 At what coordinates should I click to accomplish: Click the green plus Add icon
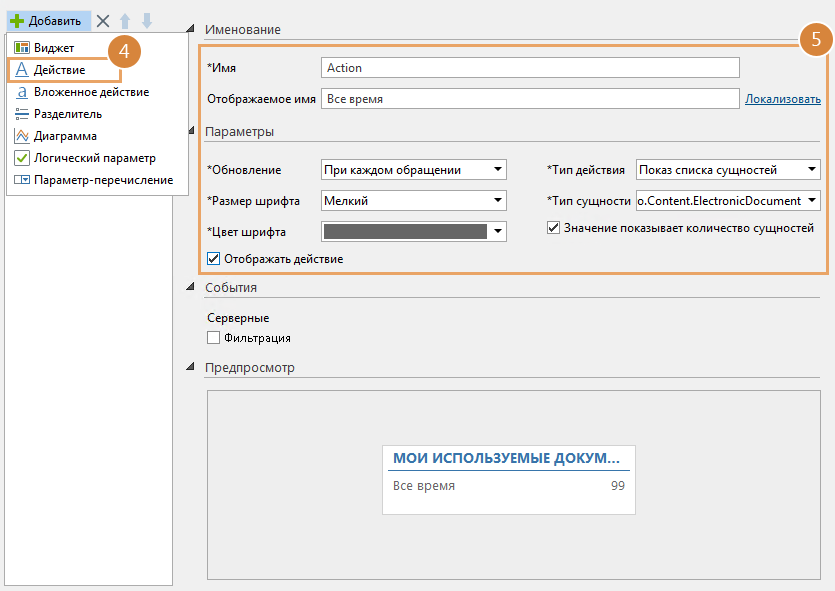pos(16,20)
